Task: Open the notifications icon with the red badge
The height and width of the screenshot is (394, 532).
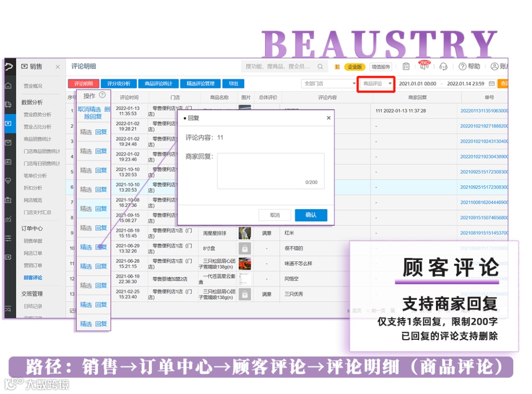Action: 424,65
